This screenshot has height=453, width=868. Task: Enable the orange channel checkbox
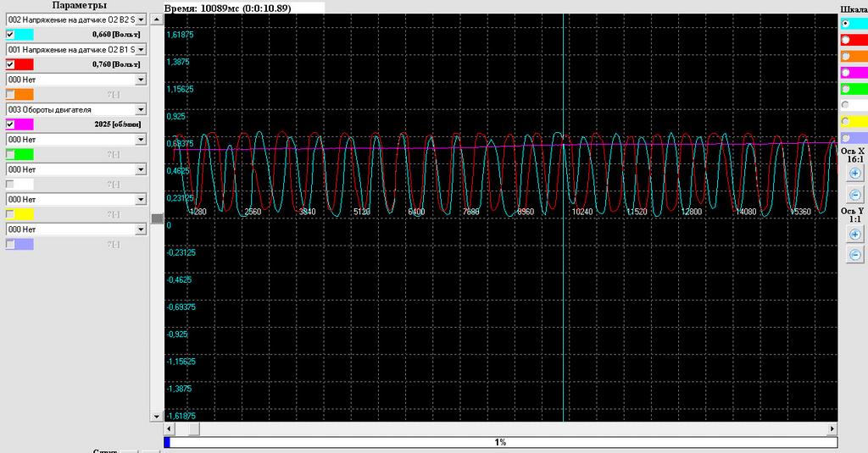[x=10, y=94]
